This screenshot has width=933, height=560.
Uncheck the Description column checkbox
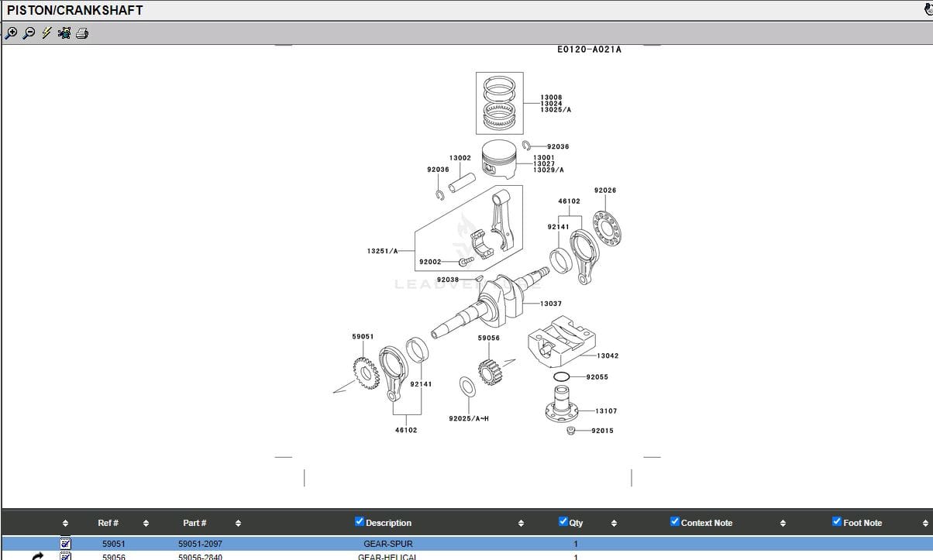coord(359,522)
